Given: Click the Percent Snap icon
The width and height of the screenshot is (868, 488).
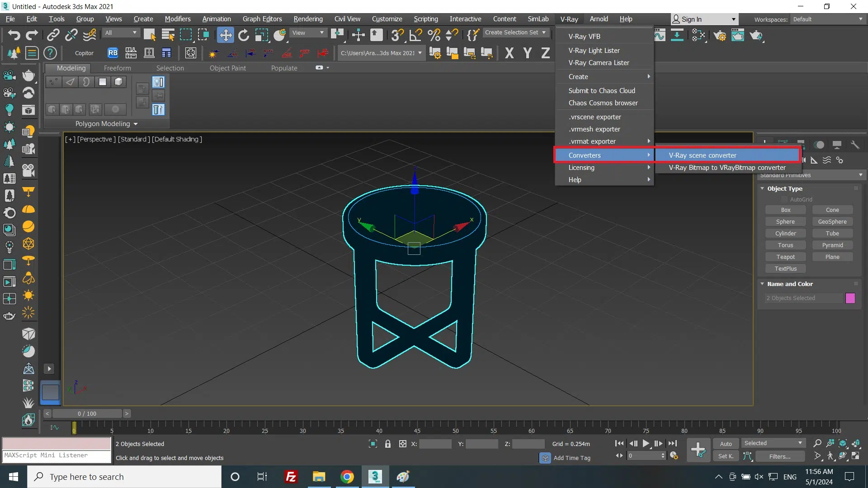Looking at the screenshot, I should [434, 35].
